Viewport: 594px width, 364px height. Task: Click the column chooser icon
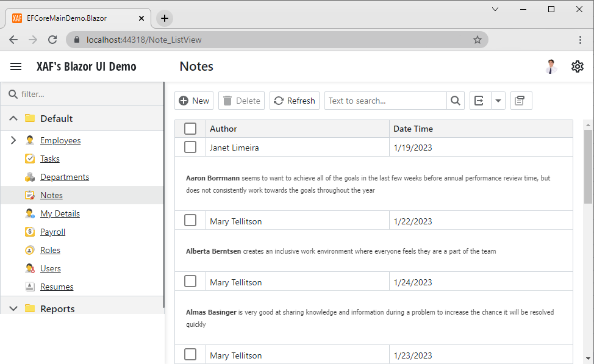(x=521, y=101)
